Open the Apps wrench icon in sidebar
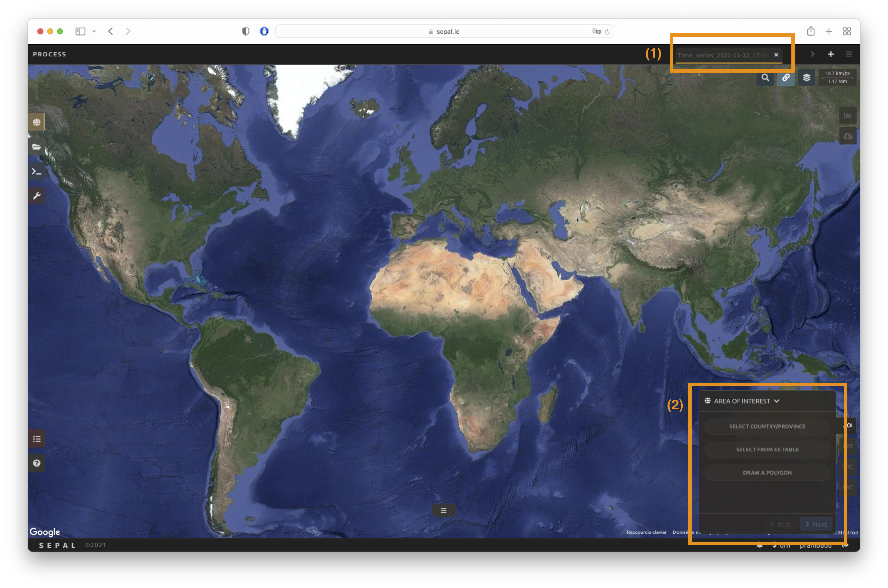 (x=36, y=196)
